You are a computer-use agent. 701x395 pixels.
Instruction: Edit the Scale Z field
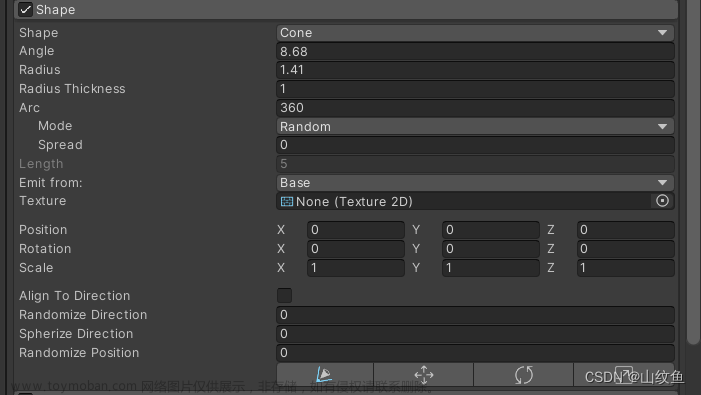(x=625, y=268)
